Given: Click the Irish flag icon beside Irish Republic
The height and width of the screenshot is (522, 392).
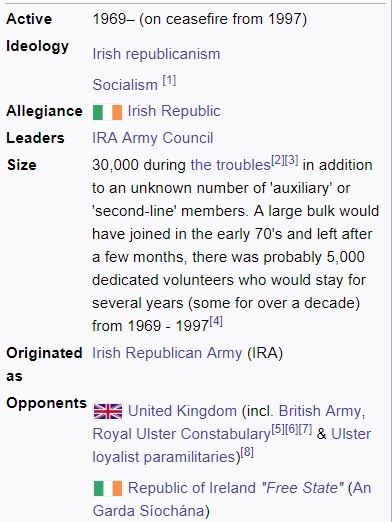Looking at the screenshot, I should pyautogui.click(x=108, y=112).
